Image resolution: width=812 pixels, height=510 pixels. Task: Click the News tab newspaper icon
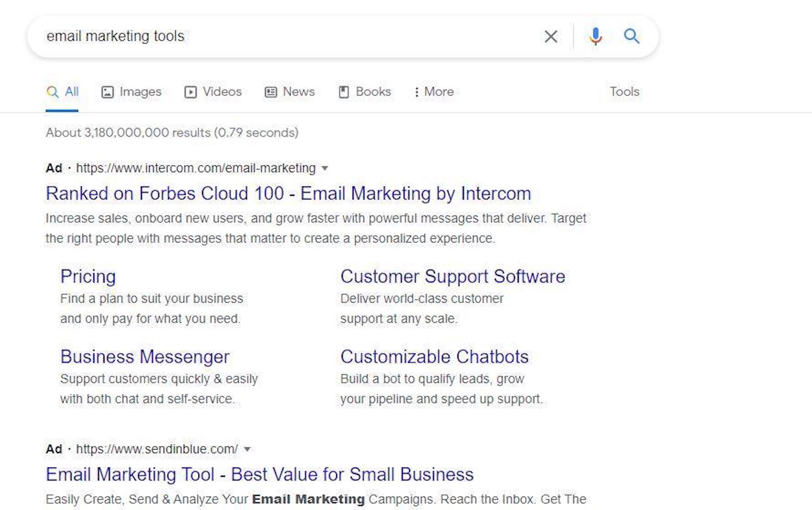[271, 92]
